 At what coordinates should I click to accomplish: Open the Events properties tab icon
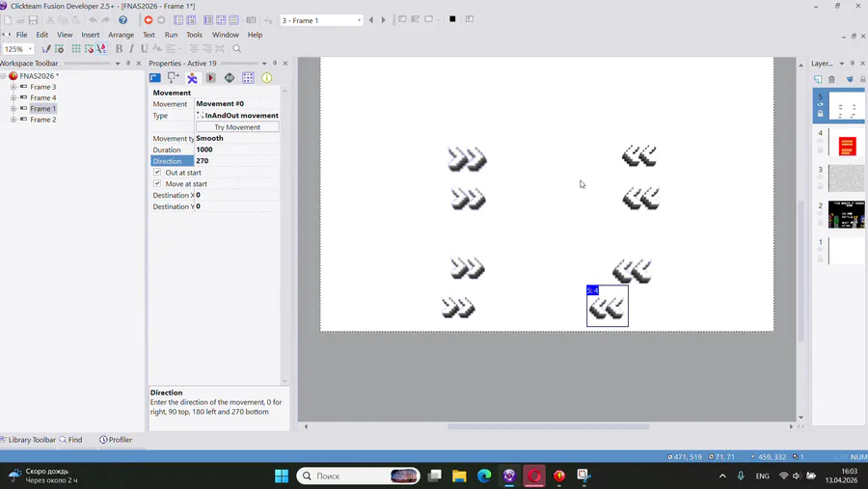248,77
